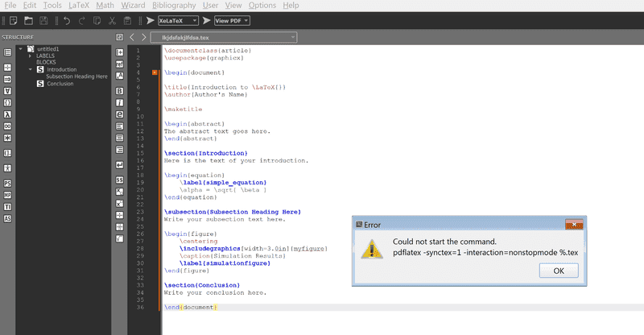Image resolution: width=644 pixels, height=335 pixels.
Task: Expand the LABELS tree node
Action: tap(31, 56)
